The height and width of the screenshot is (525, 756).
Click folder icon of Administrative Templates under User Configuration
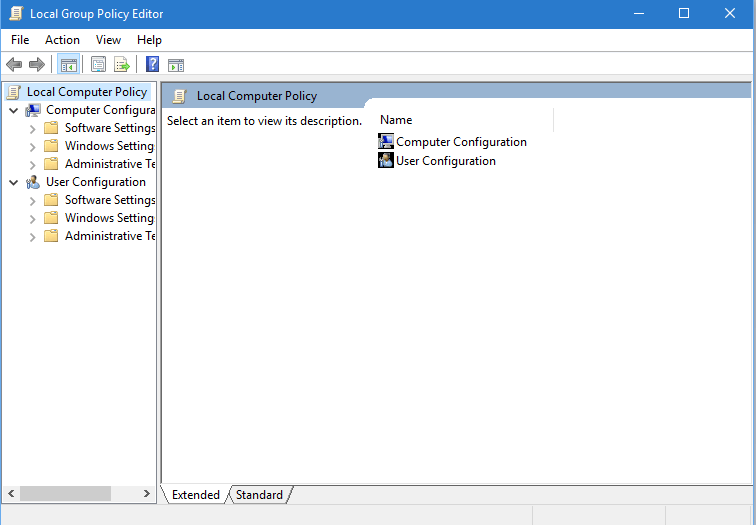tap(51, 236)
